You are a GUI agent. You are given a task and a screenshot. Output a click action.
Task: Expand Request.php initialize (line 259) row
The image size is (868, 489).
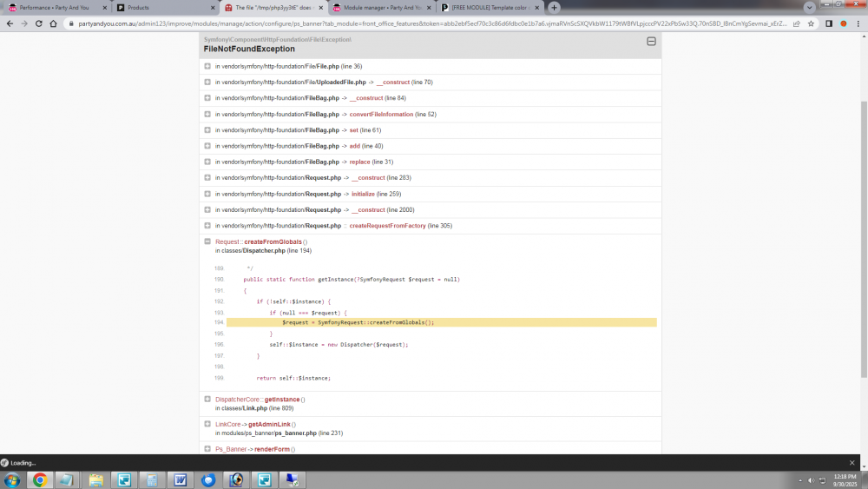pyautogui.click(x=207, y=194)
